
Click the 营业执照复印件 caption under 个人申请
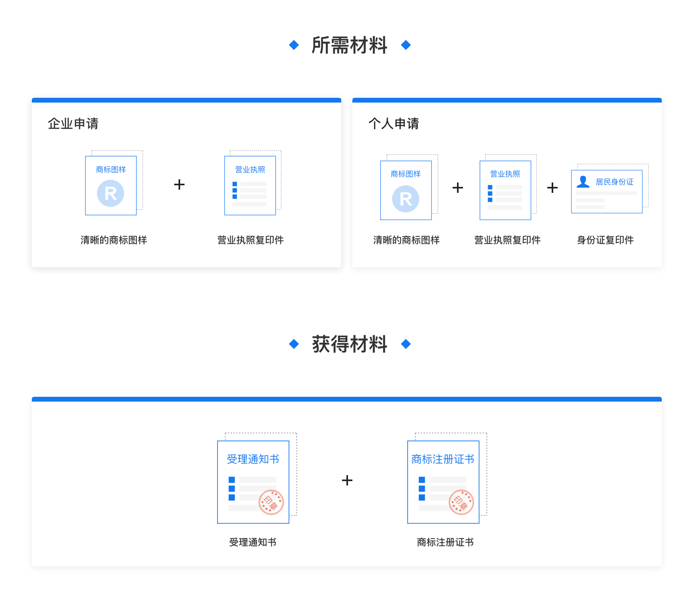pos(507,240)
